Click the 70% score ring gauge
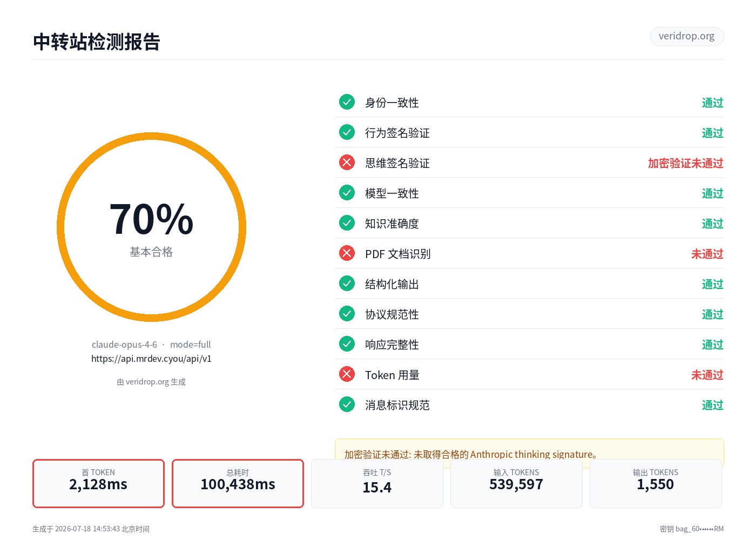This screenshot has width=756, height=540. [x=151, y=227]
